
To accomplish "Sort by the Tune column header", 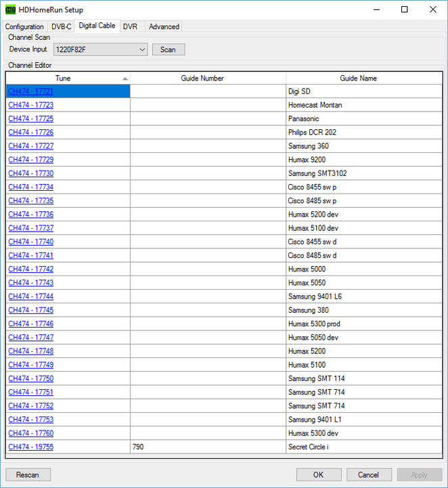I will click(68, 78).
